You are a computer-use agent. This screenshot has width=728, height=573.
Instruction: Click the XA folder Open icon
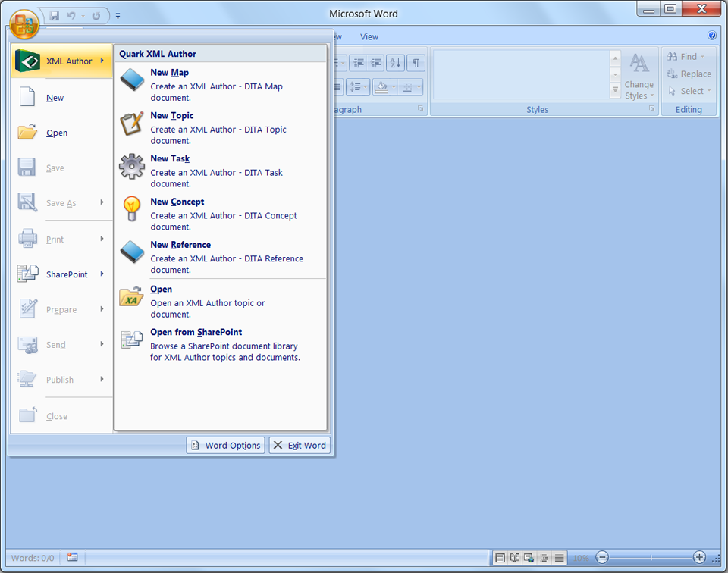131,297
